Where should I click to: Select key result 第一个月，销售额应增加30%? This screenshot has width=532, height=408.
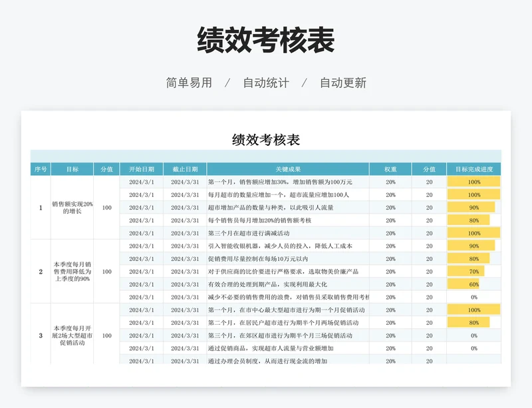288,182
